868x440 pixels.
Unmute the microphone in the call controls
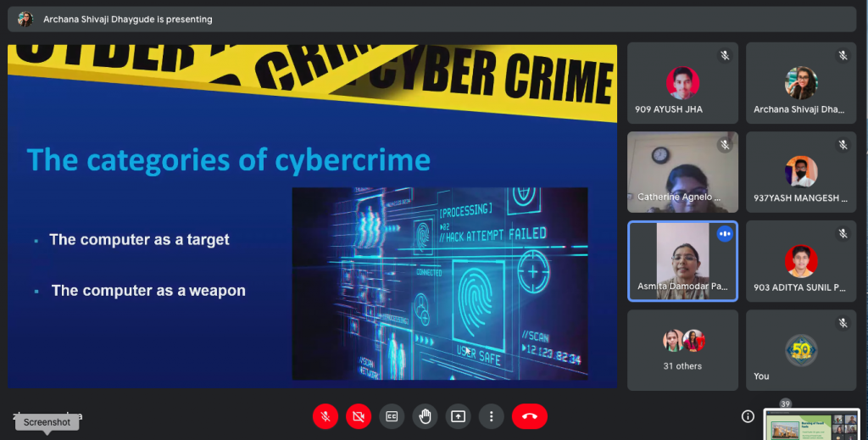click(325, 416)
